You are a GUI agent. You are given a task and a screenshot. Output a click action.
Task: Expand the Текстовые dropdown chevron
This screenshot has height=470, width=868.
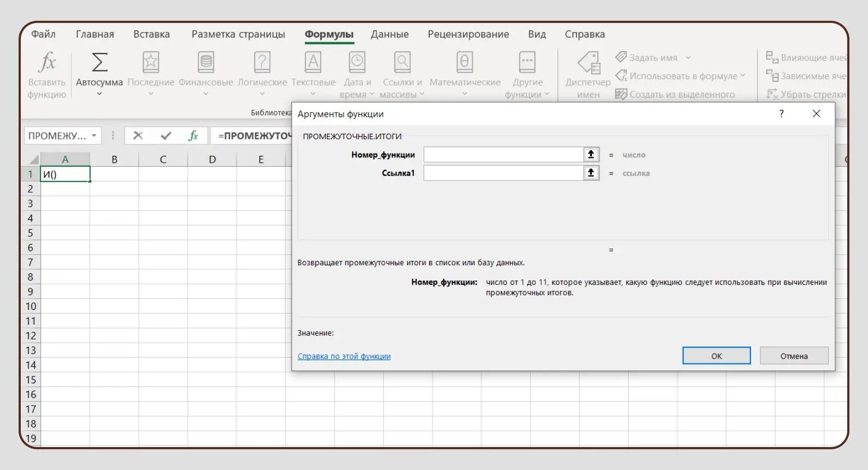pos(313,94)
